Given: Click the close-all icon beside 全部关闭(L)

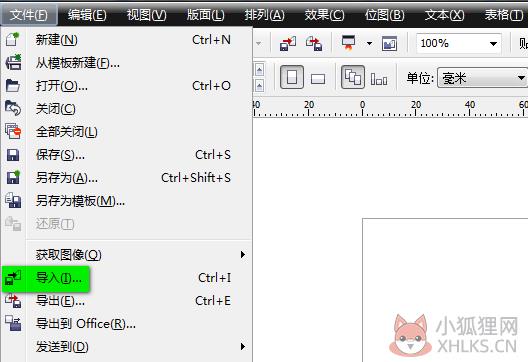Looking at the screenshot, I should (13, 131).
